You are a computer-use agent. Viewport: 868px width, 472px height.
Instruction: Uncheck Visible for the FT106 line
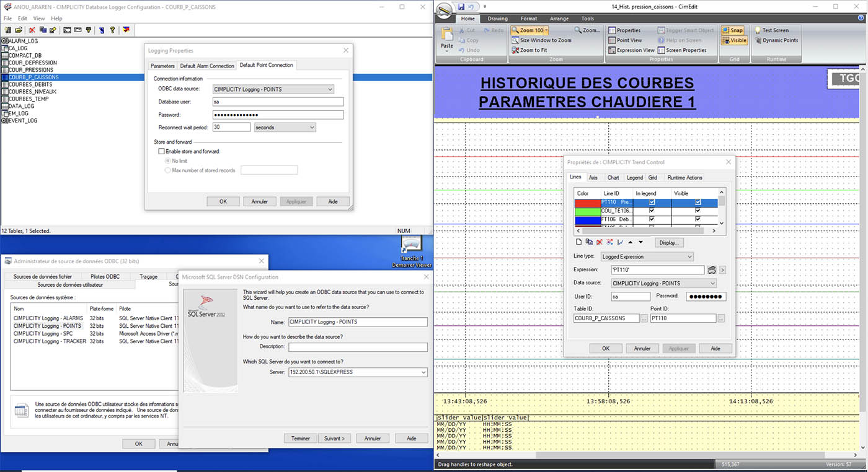(x=698, y=219)
